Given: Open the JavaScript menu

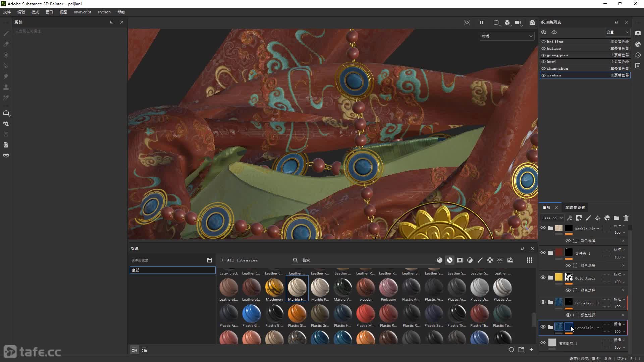Looking at the screenshot, I should coord(82,12).
